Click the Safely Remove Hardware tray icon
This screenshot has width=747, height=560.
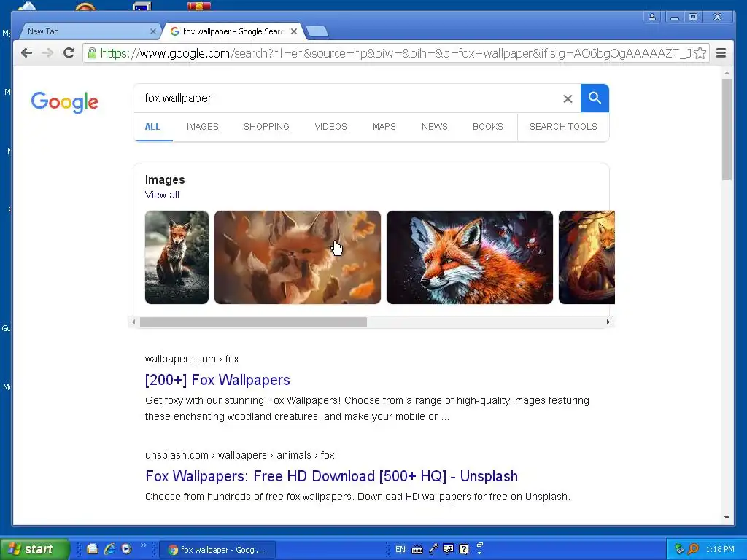[679, 550]
